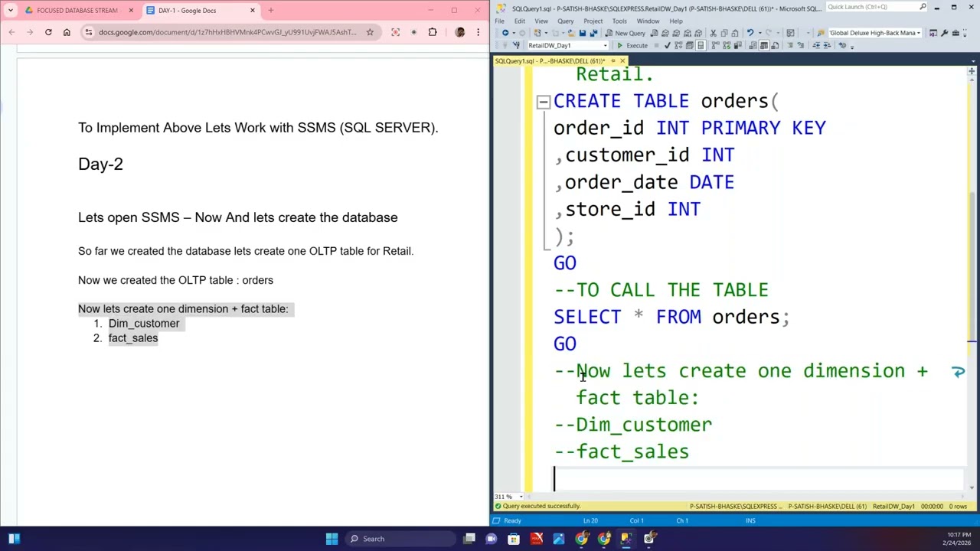Click the taskbar Search box
The height and width of the screenshot is (551, 980).
[399, 539]
